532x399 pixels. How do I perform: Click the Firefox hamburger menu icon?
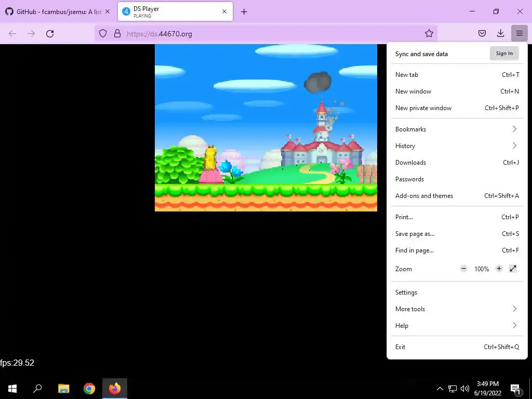[519, 33]
